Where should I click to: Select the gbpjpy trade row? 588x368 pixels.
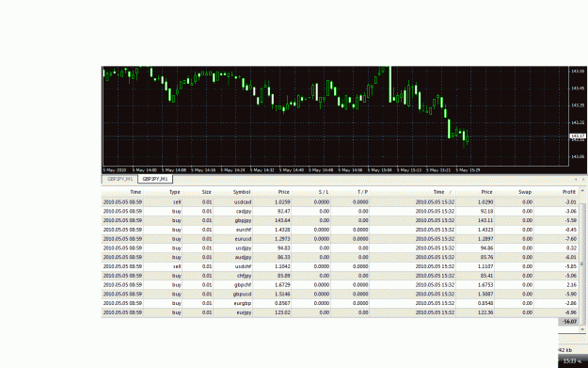(340, 220)
